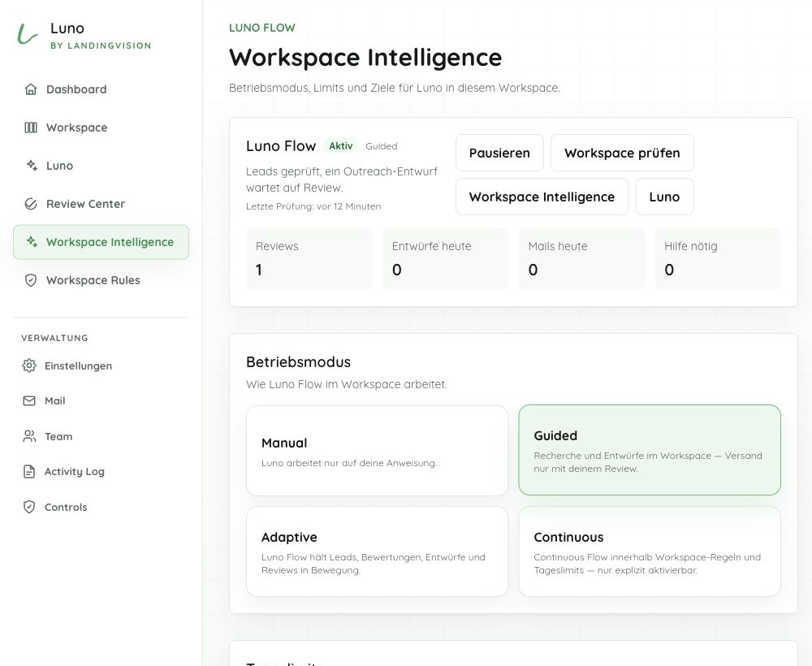Click the Workspace columns icon

pyautogui.click(x=31, y=128)
